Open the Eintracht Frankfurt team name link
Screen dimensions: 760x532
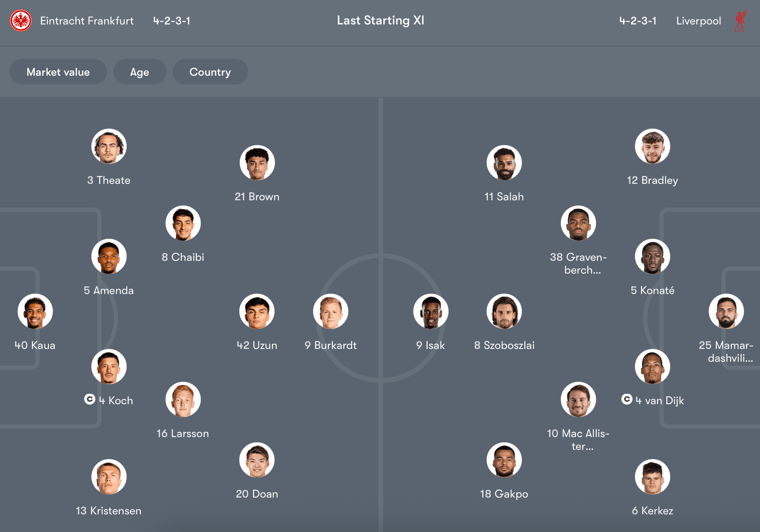[87, 21]
